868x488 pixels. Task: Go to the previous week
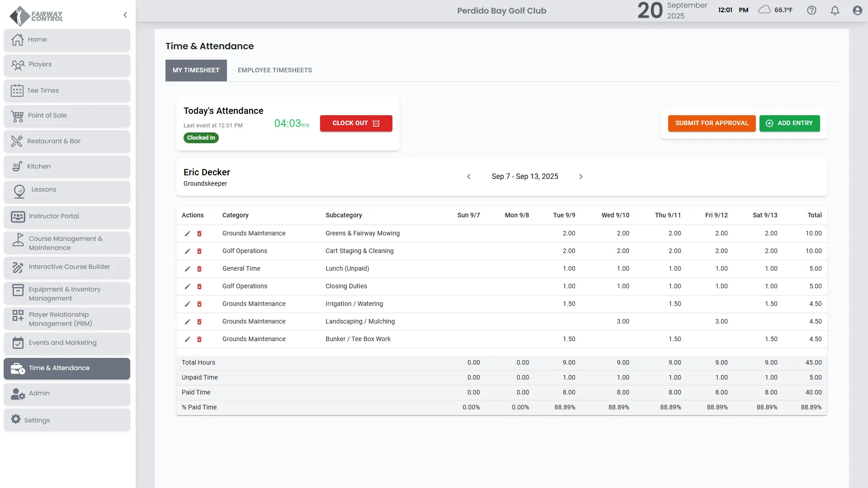(x=469, y=177)
